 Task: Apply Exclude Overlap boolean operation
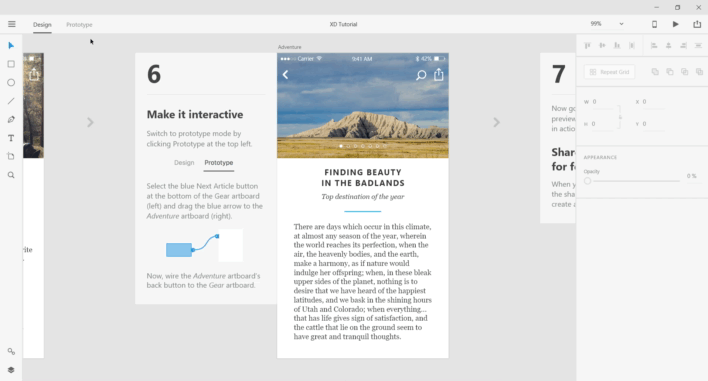[699, 72]
